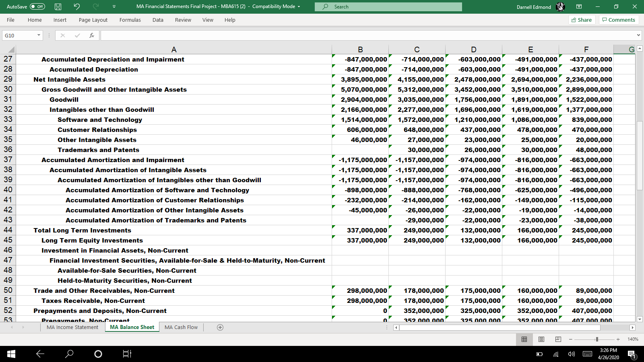Open the File menu
Image resolution: width=644 pixels, height=362 pixels.
(10, 20)
